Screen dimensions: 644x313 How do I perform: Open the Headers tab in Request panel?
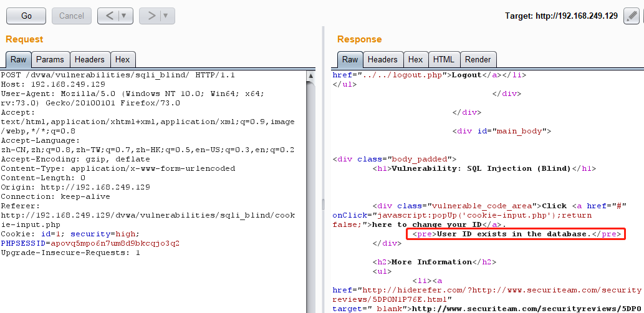click(x=89, y=60)
